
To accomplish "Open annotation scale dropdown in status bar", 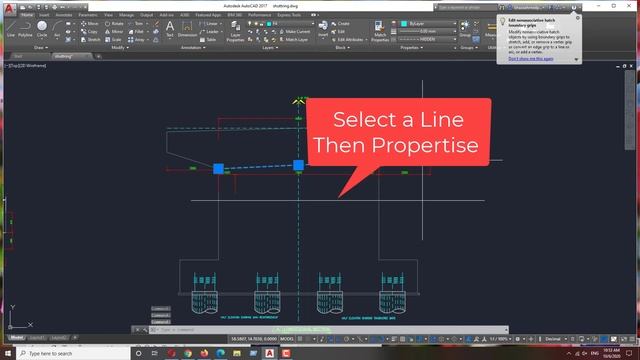I will [x=500, y=339].
